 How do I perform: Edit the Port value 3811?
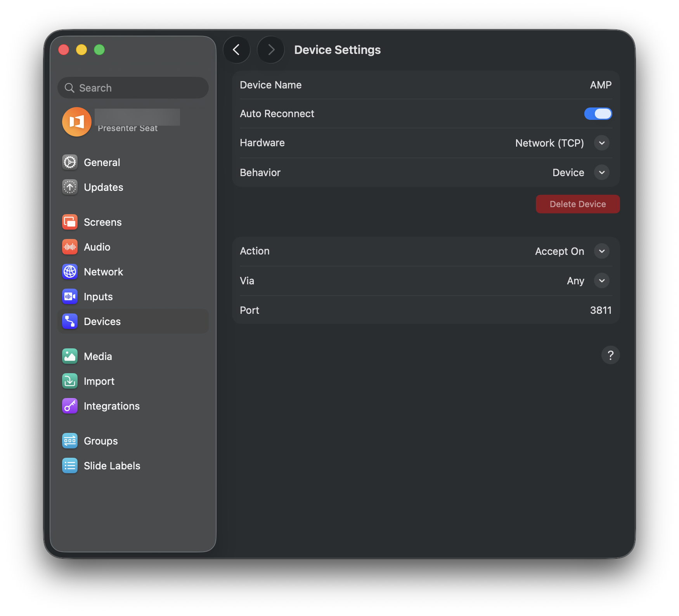tap(601, 310)
